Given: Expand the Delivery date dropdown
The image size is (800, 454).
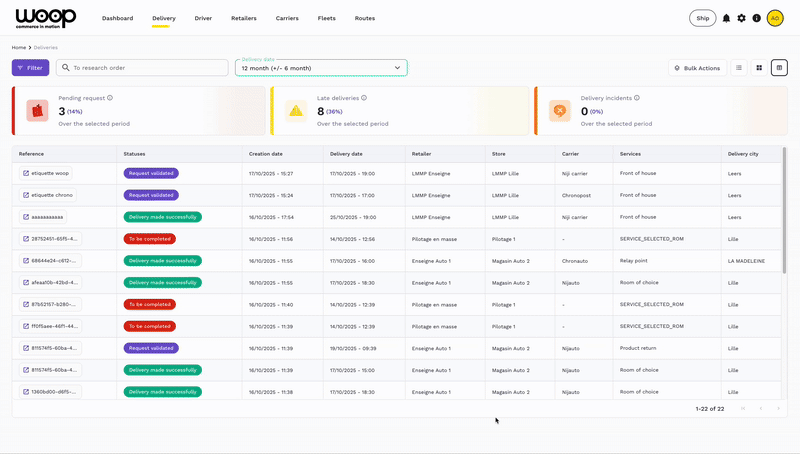Looking at the screenshot, I should [x=397, y=68].
